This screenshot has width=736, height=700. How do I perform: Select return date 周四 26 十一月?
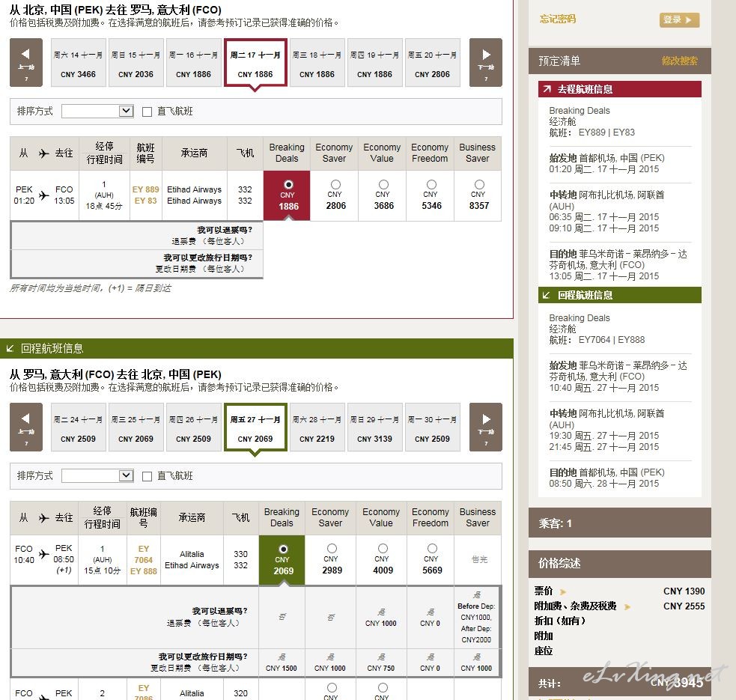193,427
